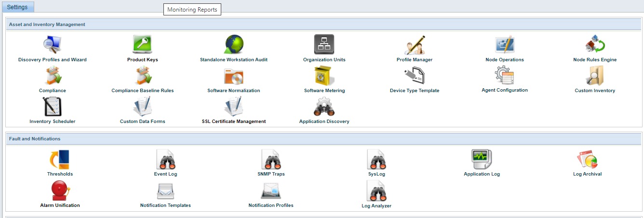Image resolution: width=644 pixels, height=218 pixels.
Task: Switch to the Settings tab
Action: point(17,8)
